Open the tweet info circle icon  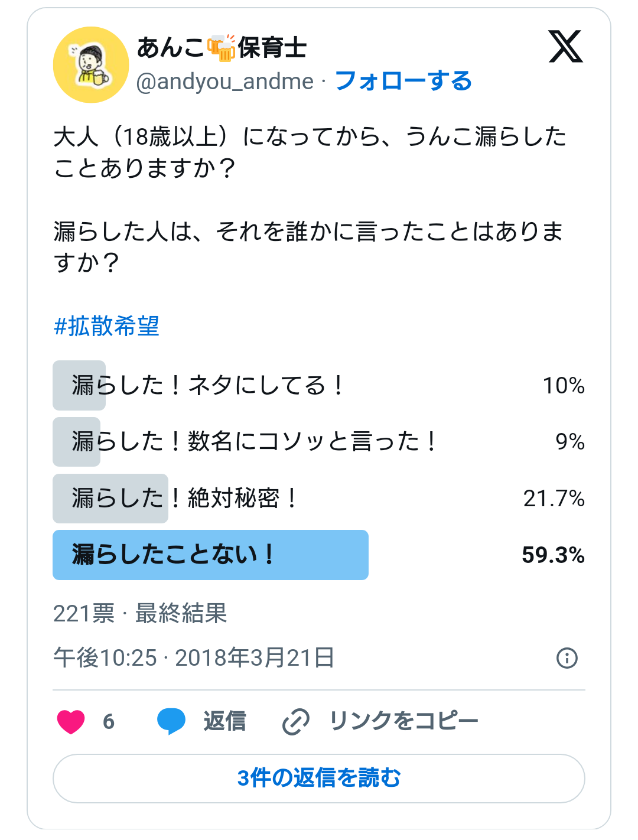[567, 657]
